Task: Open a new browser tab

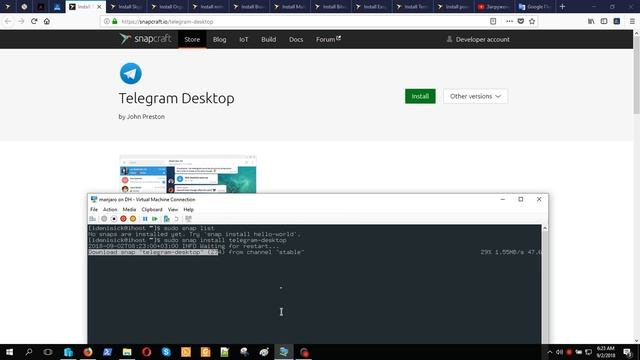Action: coord(562,7)
